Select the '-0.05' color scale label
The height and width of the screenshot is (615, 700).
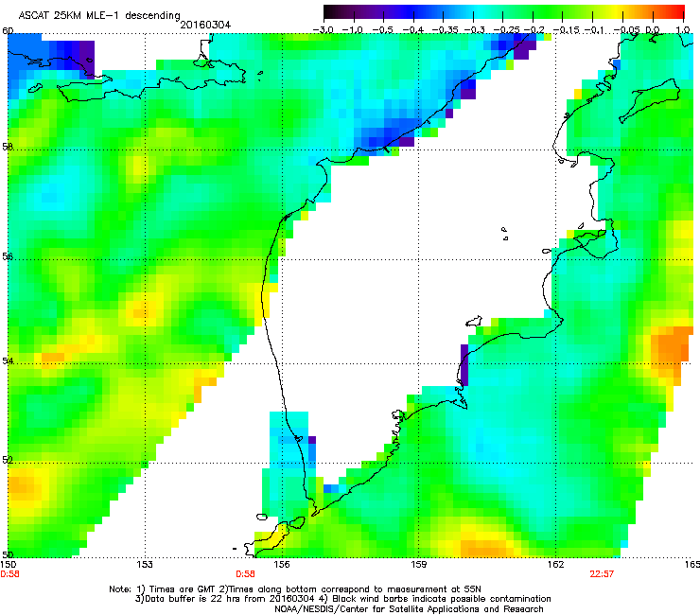pyautogui.click(x=626, y=29)
